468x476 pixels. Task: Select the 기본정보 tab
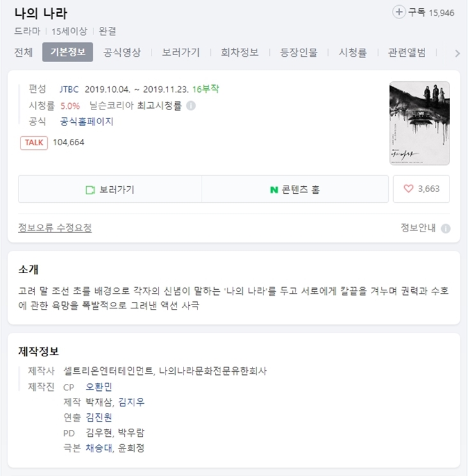point(68,52)
